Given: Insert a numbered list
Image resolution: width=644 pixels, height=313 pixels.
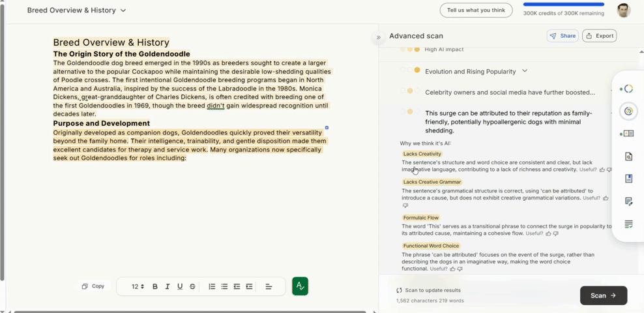Looking at the screenshot, I should (212, 287).
